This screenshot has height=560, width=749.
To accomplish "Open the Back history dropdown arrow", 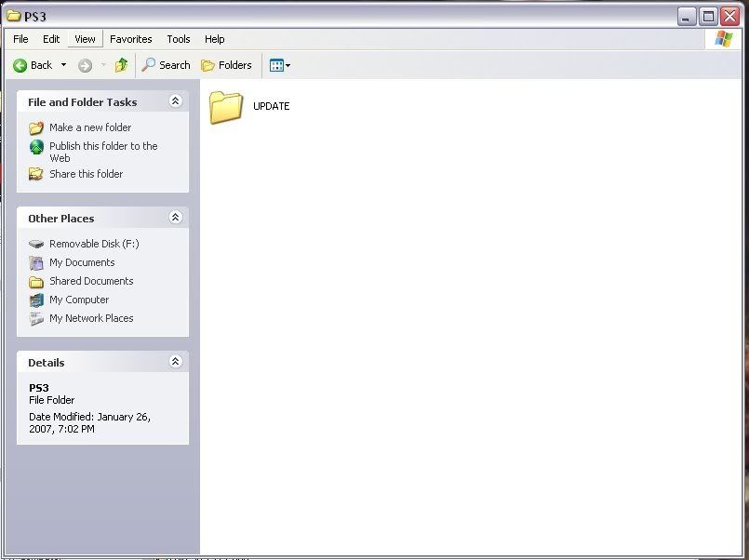I will click(x=63, y=65).
